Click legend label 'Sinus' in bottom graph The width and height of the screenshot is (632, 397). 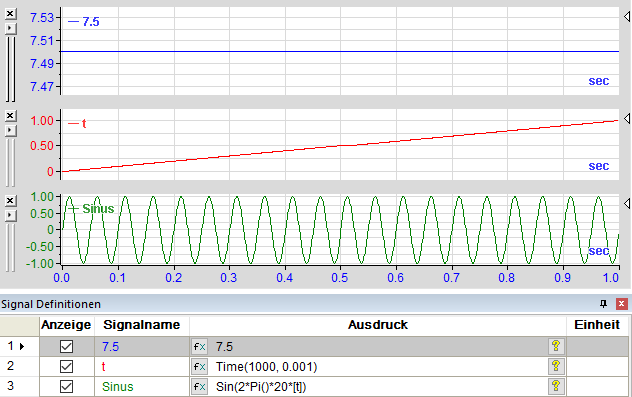click(x=98, y=209)
